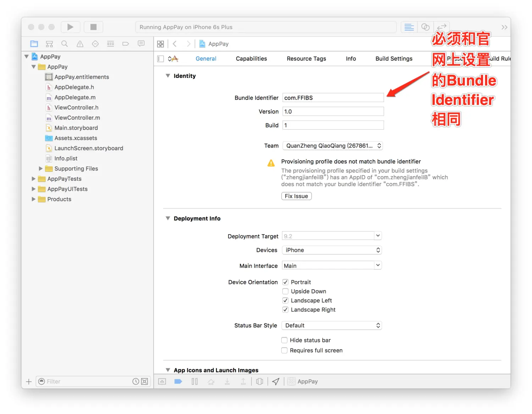Open Status Bar Style dropdown
The image size is (532, 414).
click(332, 325)
